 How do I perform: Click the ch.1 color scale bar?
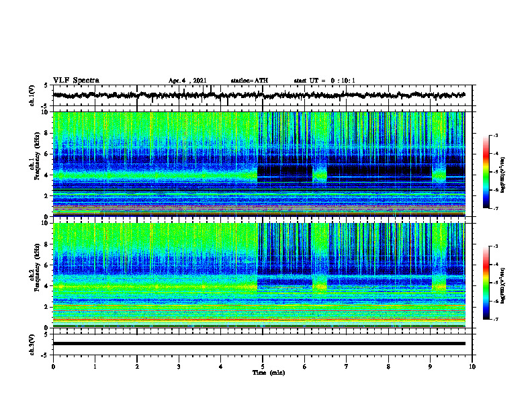(x=486, y=172)
